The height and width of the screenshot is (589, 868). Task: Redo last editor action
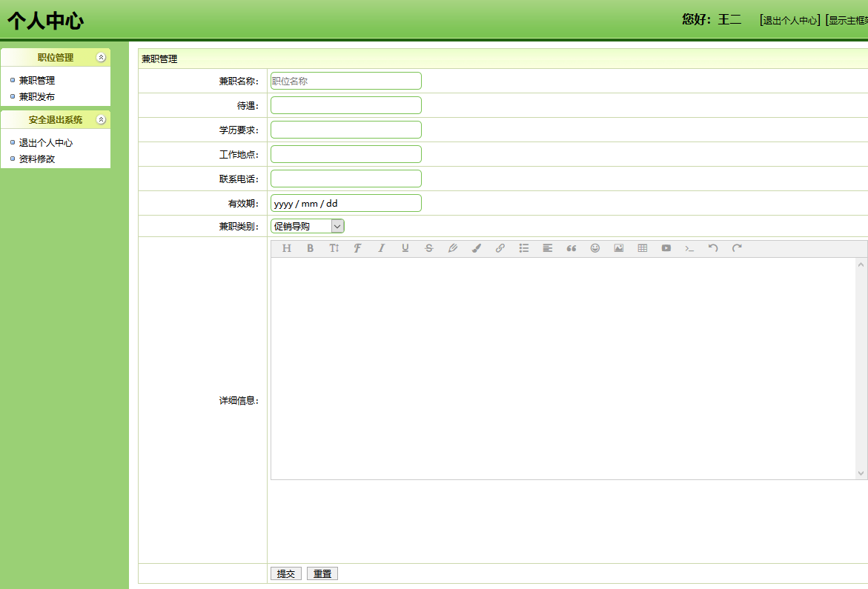(x=737, y=248)
